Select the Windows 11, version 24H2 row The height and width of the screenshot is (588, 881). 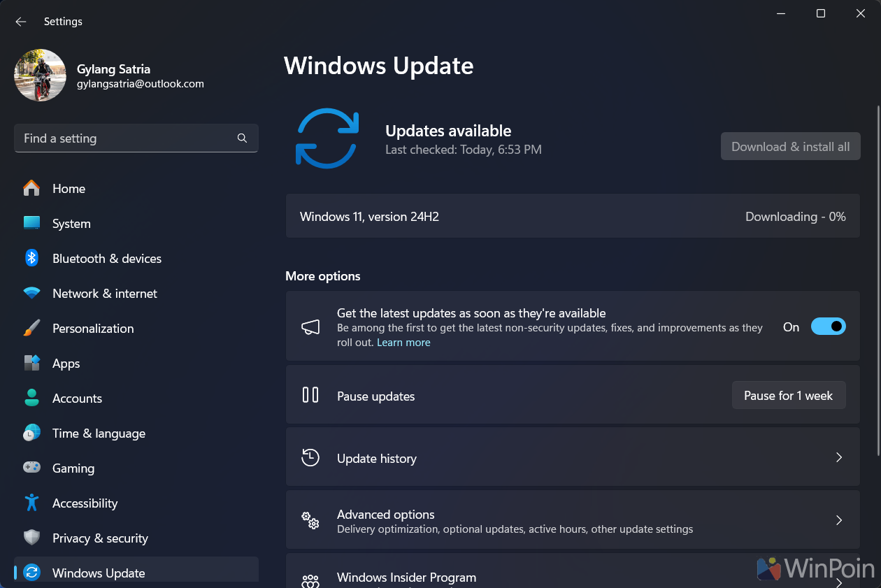[573, 217]
